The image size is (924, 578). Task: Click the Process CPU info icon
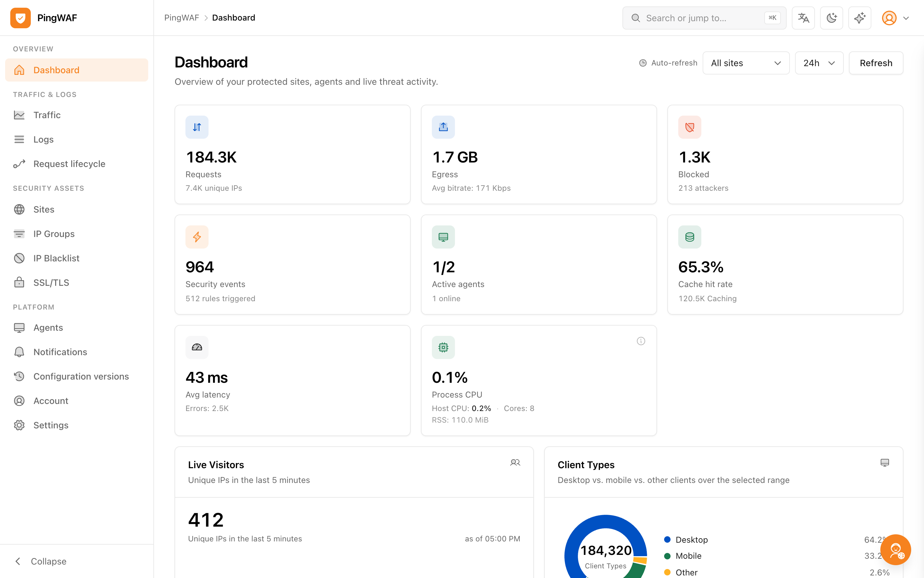pyautogui.click(x=641, y=341)
